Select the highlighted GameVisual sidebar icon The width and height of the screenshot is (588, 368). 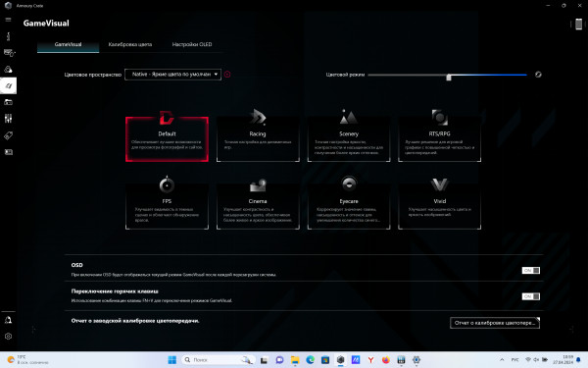8,86
